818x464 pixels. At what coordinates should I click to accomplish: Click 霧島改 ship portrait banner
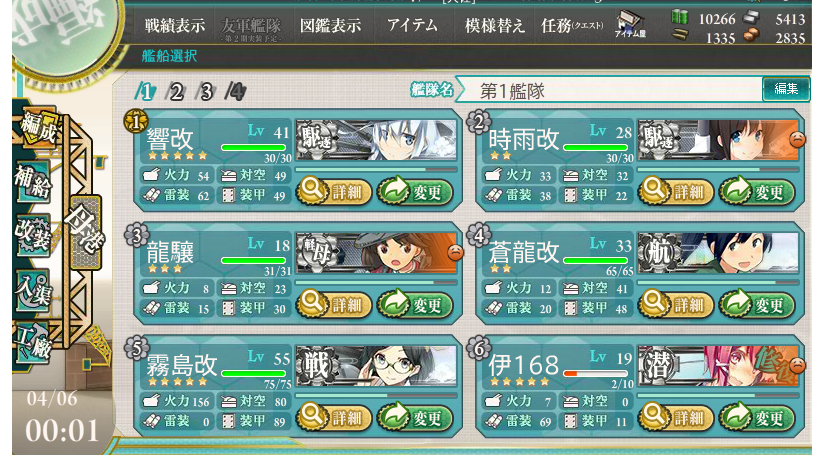(376, 366)
